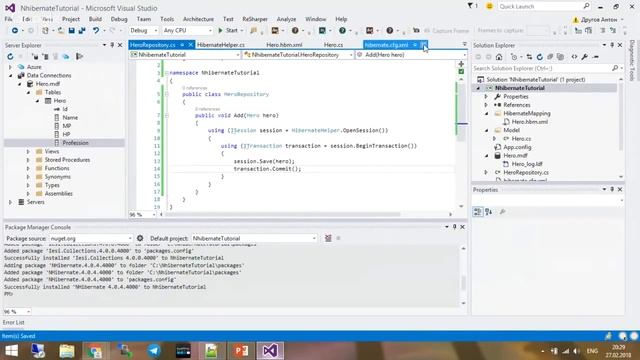
Task: Close the HeroRepository.cs tab
Action: pyautogui.click(x=191, y=45)
